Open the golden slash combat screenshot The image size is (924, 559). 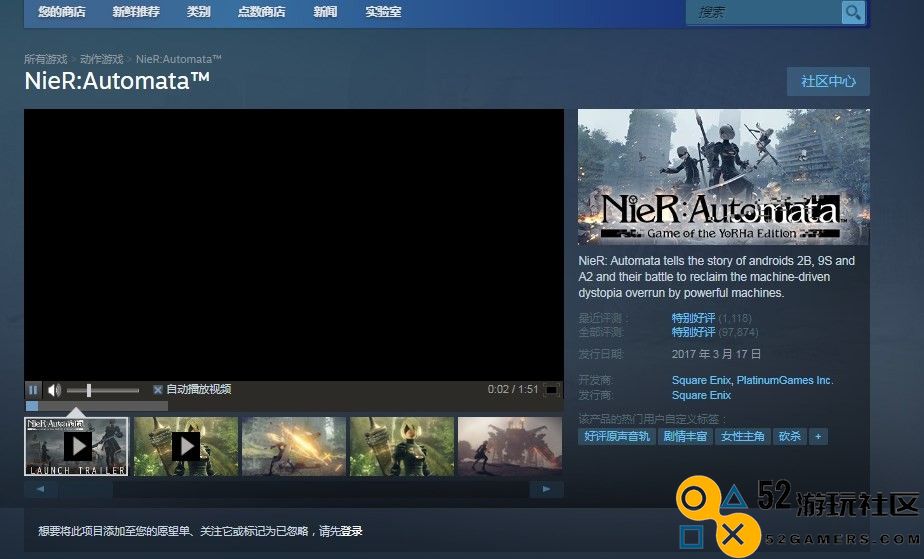click(x=294, y=446)
